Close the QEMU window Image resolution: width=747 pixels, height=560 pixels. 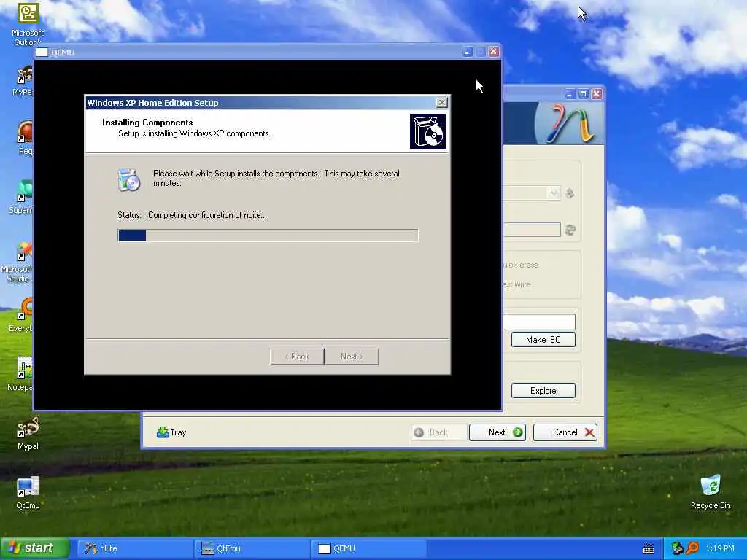click(494, 52)
